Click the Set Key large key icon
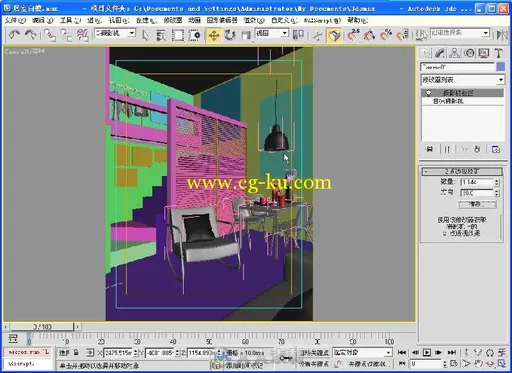512x373 pixels. [x=286, y=358]
